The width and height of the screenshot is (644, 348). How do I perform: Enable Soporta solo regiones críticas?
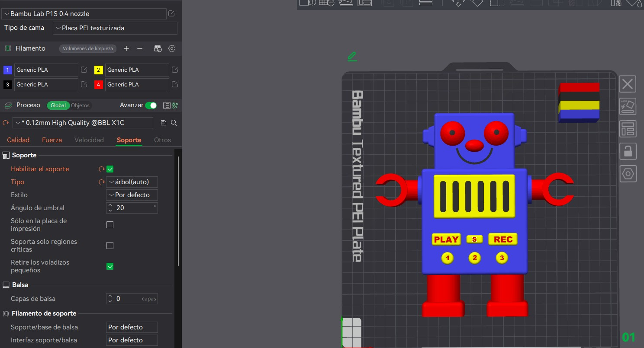(x=110, y=246)
